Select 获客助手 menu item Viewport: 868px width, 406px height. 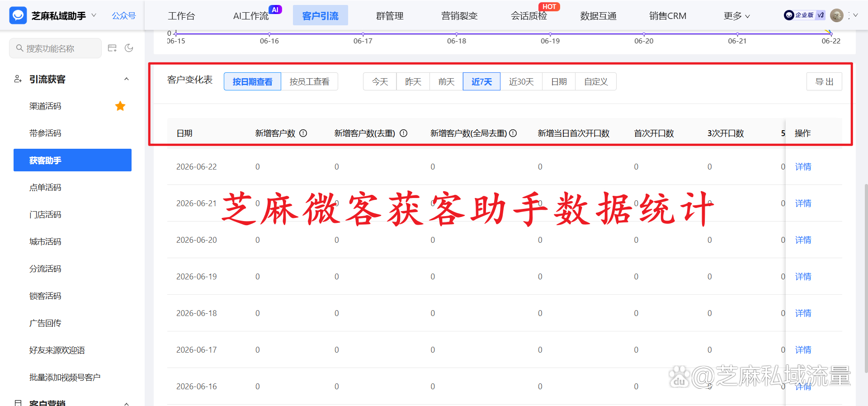[x=72, y=160]
